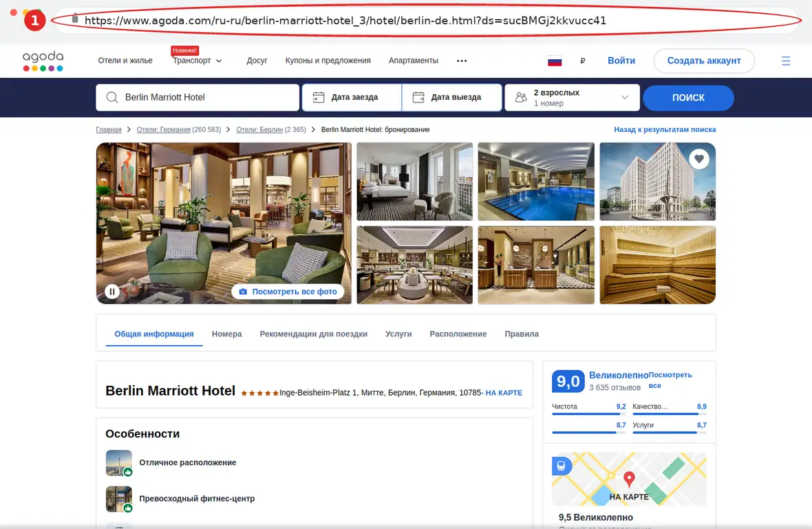
Task: Open the restaurant dining photo
Action: 414,265
